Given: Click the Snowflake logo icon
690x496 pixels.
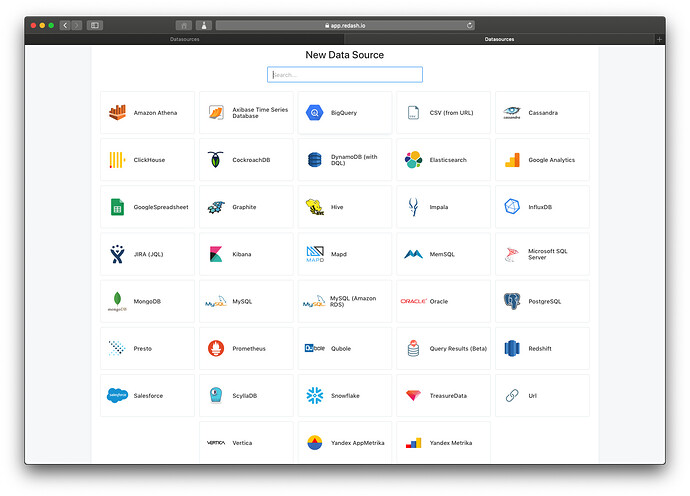Looking at the screenshot, I should [315, 395].
